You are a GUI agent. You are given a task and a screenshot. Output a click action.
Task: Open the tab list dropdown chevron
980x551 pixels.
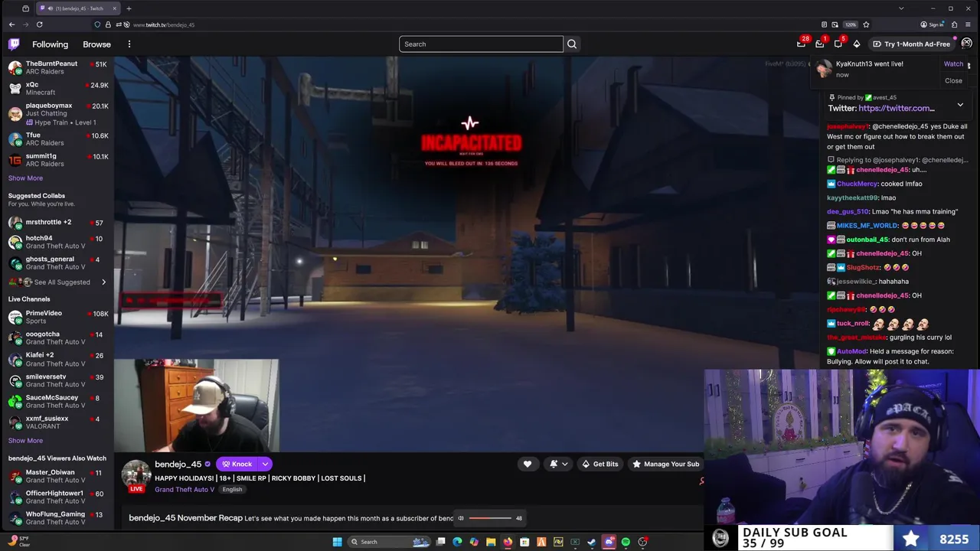coord(901,8)
